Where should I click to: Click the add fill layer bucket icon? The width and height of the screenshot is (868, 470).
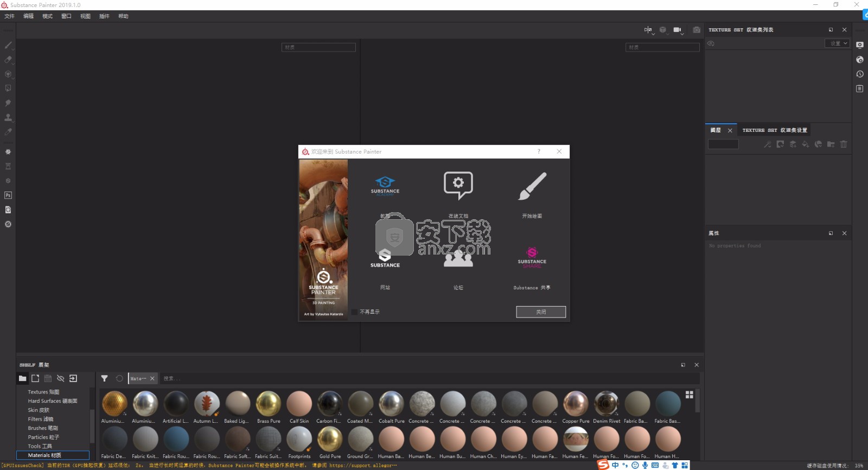(x=805, y=144)
